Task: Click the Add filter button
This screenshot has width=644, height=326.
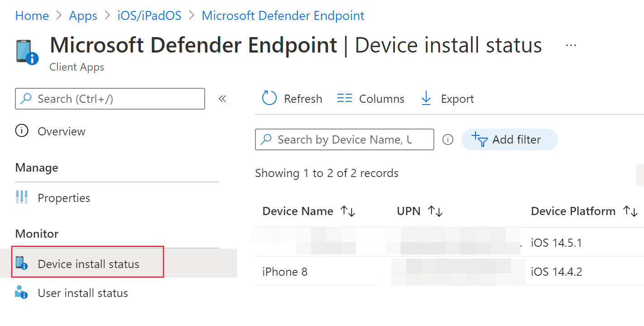Action: click(x=509, y=139)
